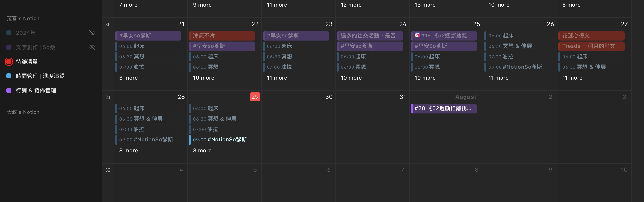The height and width of the screenshot is (202, 644).
Task: Open the #20《52週斷捨離挑 event on August 1
Action: point(443,108)
